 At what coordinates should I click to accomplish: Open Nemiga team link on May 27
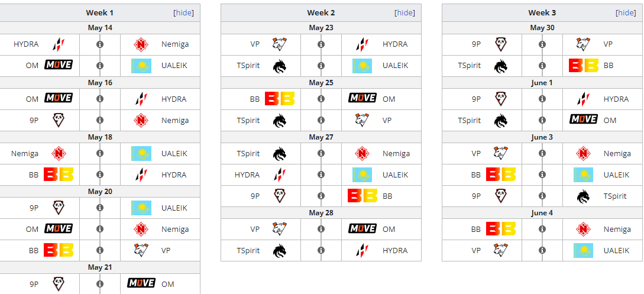(x=396, y=153)
